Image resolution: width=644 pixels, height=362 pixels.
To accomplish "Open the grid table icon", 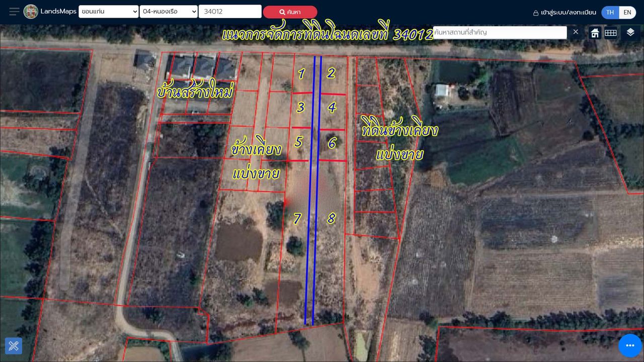I will click(x=611, y=33).
